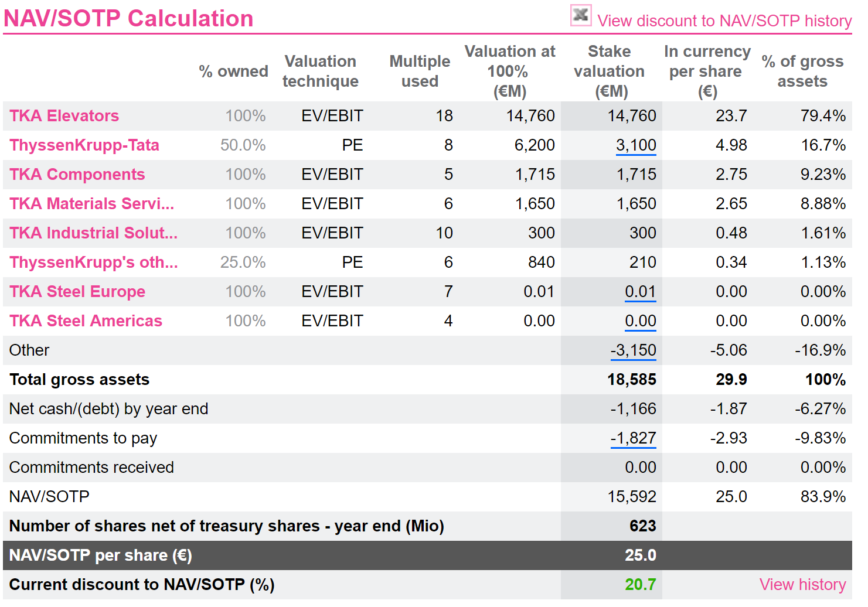Click the NAV/SOTP per share (€) label
Screen dimensions: 868x607
(101, 555)
